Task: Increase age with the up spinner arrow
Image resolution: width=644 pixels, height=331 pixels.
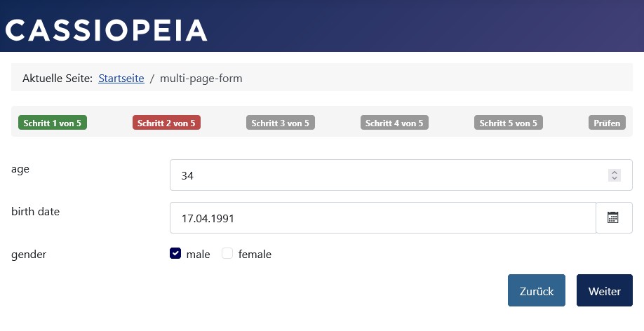Action: tap(615, 173)
